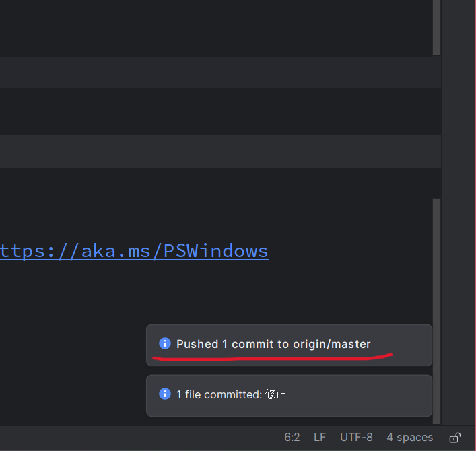Open the aka.ms/PSWindows hyperlink
The image size is (476, 451).
tap(135, 251)
